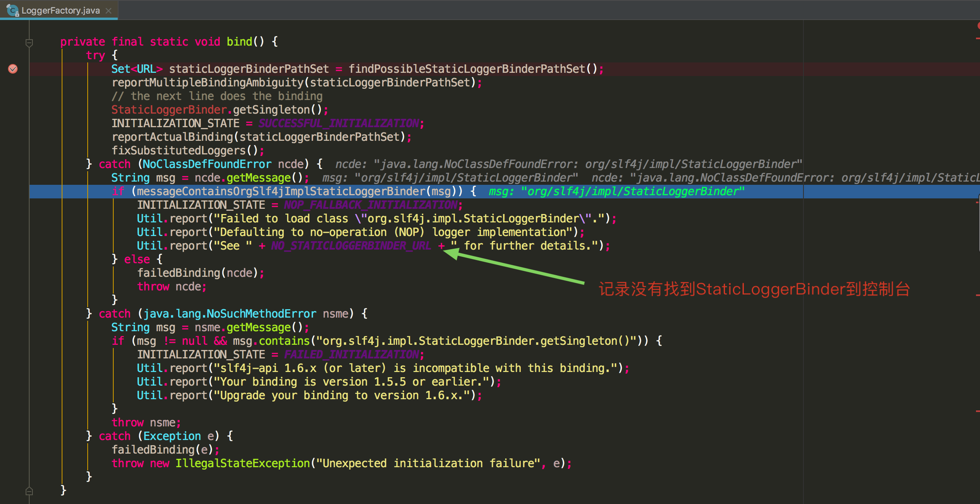Click java.lang.NoSuchMethodError in catch clause
This screenshot has height=504, width=980.
[230, 314]
